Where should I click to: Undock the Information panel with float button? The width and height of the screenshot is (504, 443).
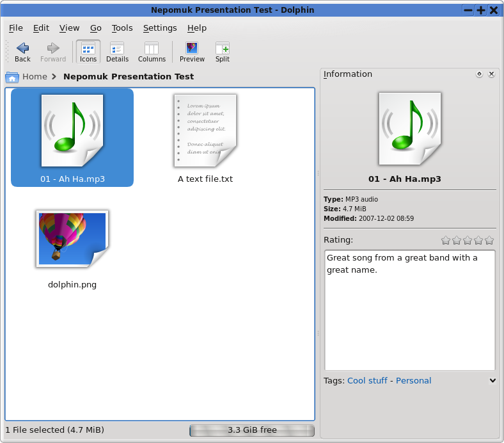pyautogui.click(x=479, y=74)
